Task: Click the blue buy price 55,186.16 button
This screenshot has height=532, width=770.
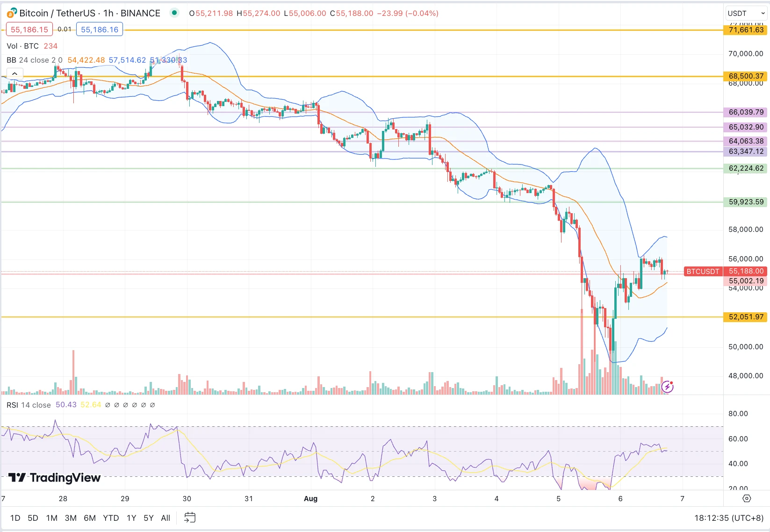Action: pos(100,29)
